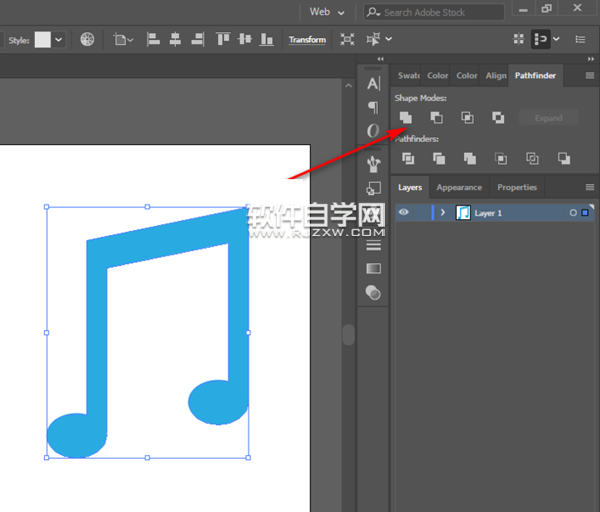The width and height of the screenshot is (600, 512).
Task: Apply Minus Front shape mode
Action: pos(436,118)
